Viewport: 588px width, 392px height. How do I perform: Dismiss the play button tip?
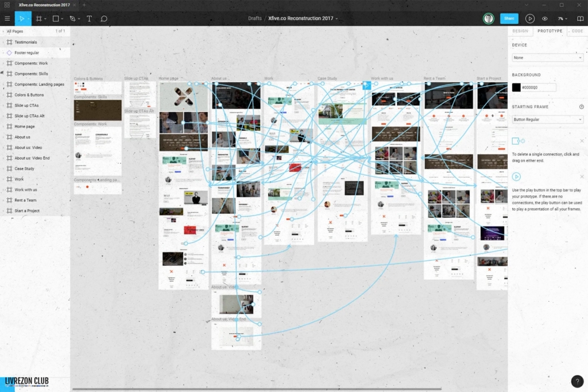[x=582, y=176]
